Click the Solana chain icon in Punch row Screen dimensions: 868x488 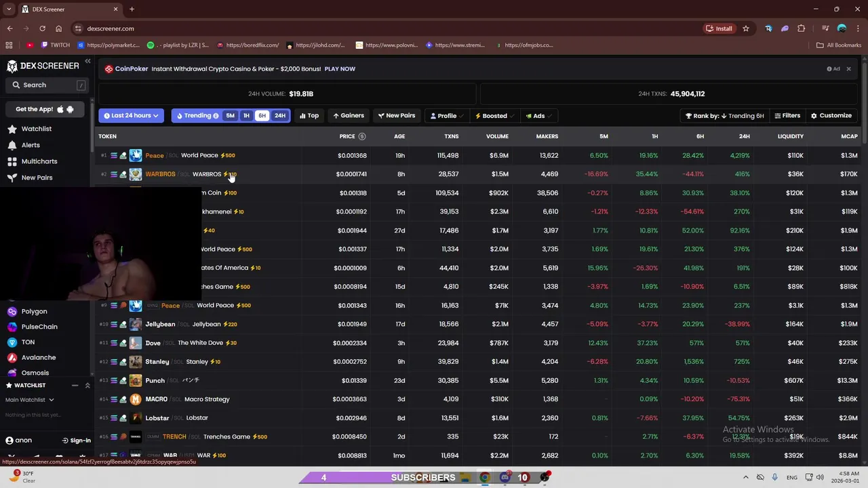point(114,380)
